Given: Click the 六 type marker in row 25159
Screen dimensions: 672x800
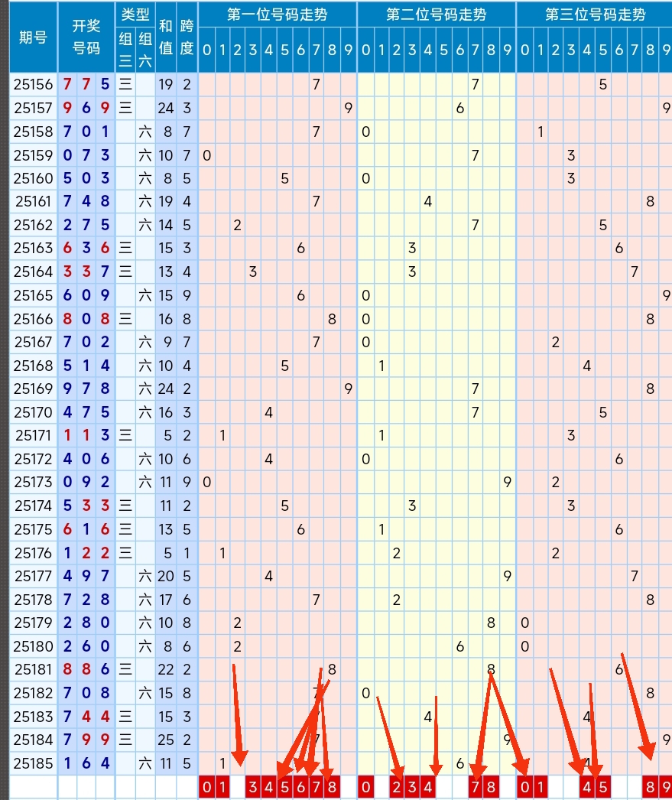Looking at the screenshot, I should click(145, 155).
